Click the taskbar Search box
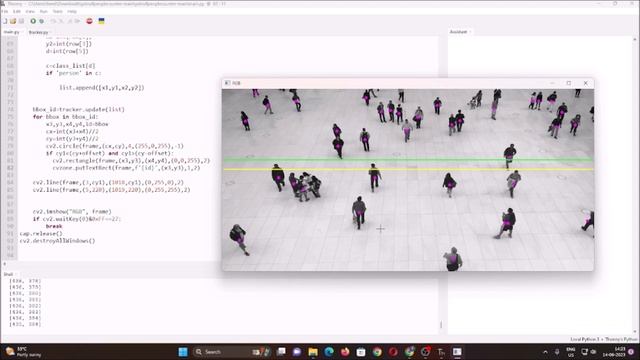640x360 pixels. (231, 352)
